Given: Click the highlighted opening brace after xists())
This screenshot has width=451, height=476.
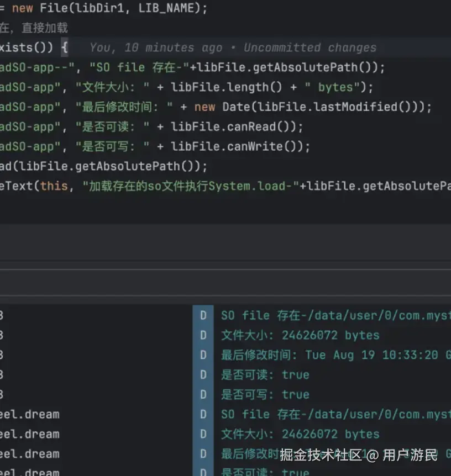Looking at the screenshot, I should click(65, 47).
